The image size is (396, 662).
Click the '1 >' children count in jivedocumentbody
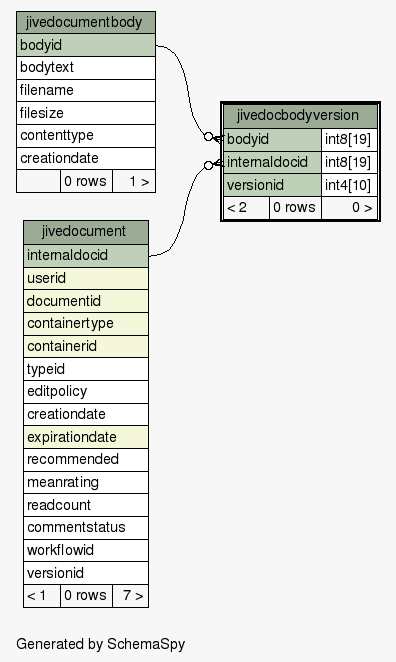(134, 182)
